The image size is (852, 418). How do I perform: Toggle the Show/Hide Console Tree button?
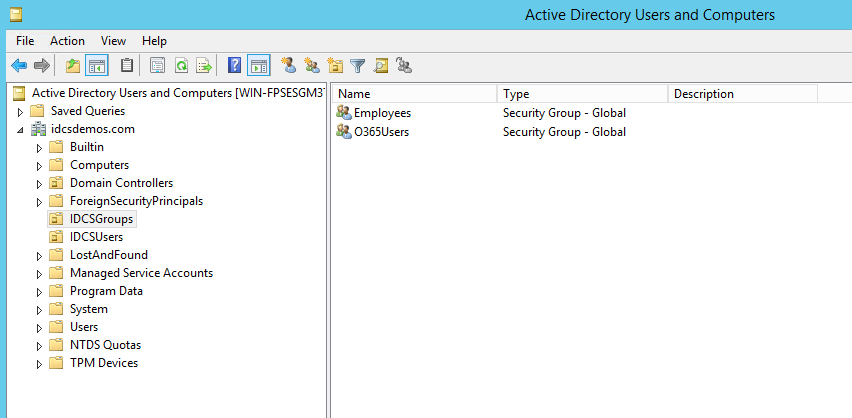click(97, 66)
